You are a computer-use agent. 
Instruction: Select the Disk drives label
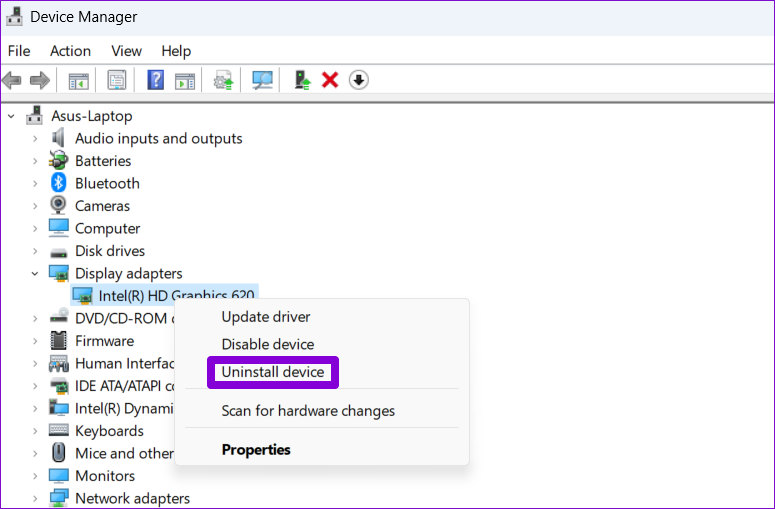[110, 251]
